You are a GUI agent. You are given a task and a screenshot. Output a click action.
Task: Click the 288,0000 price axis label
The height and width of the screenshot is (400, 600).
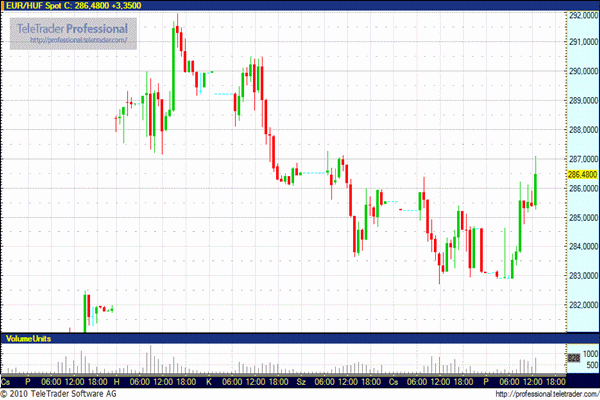point(583,129)
